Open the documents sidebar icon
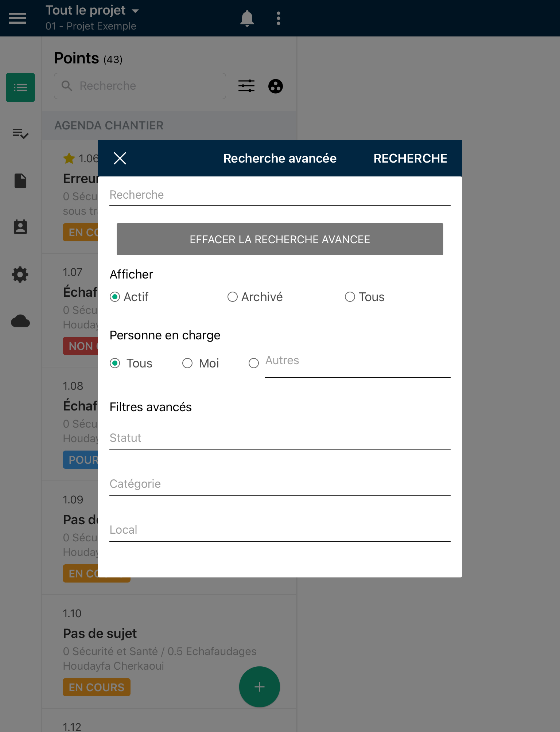Viewport: 560px width, 732px height. [20, 181]
